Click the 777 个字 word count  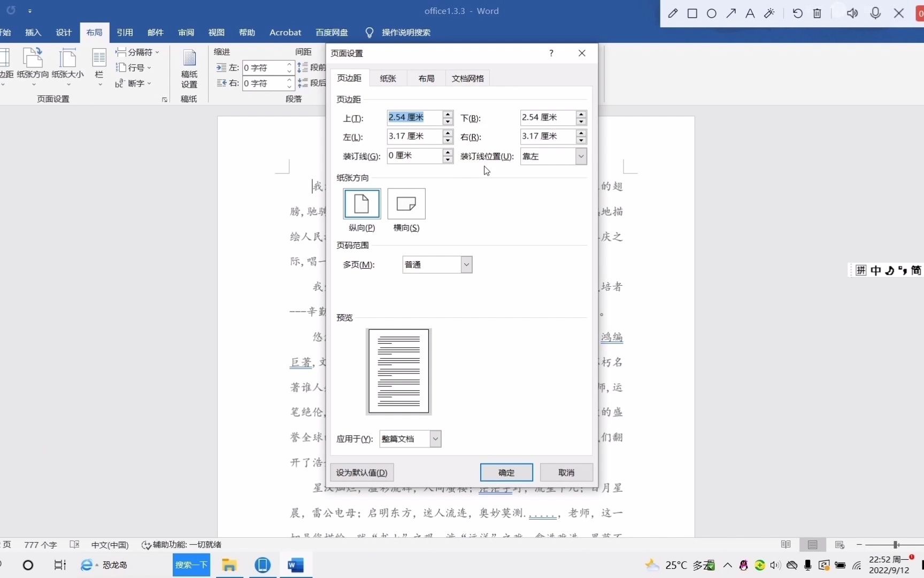(41, 545)
